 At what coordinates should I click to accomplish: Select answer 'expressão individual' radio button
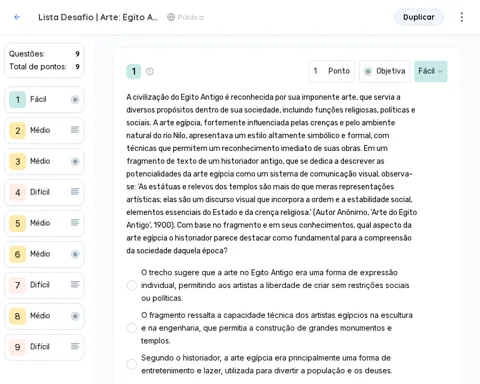pyautogui.click(x=132, y=285)
